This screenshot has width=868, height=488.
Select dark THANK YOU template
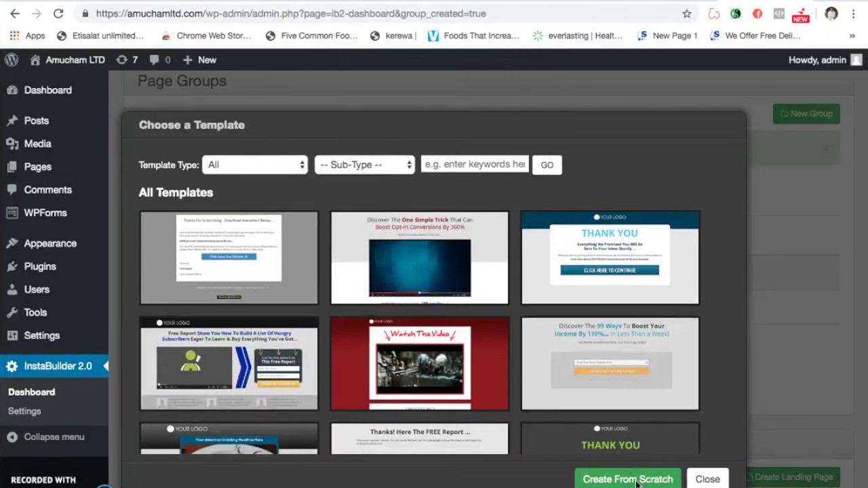(610, 439)
